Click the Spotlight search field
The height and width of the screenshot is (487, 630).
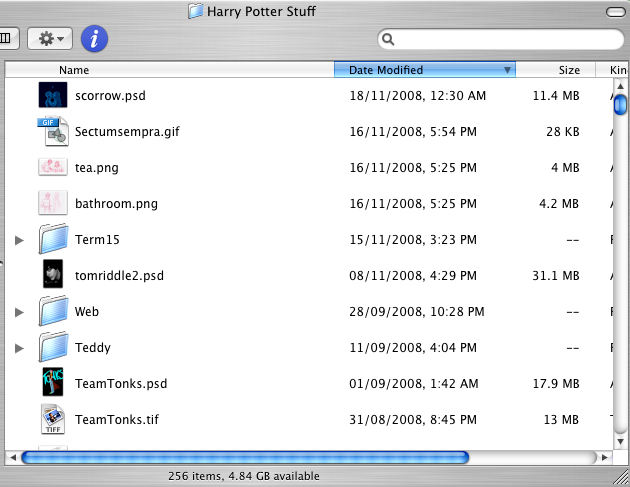point(501,39)
